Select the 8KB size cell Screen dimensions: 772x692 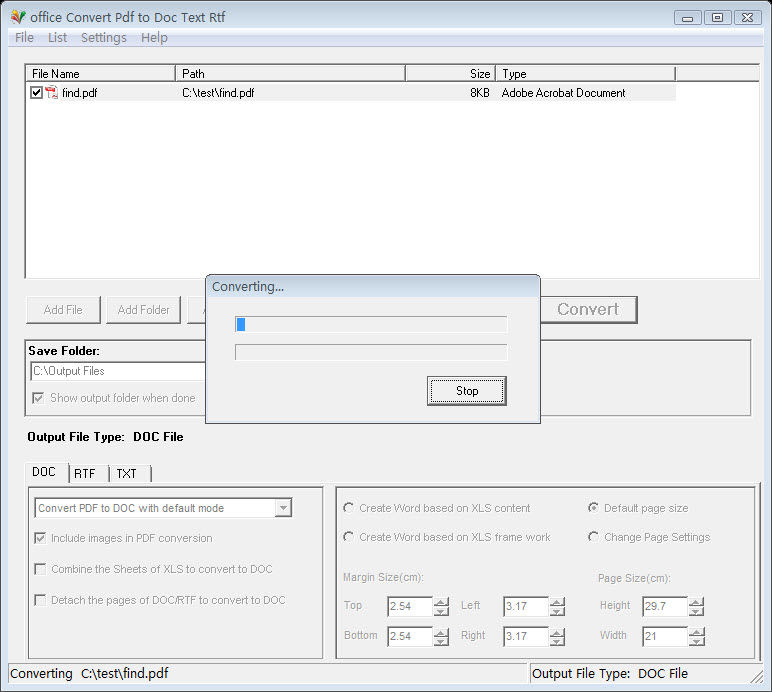[x=480, y=93]
